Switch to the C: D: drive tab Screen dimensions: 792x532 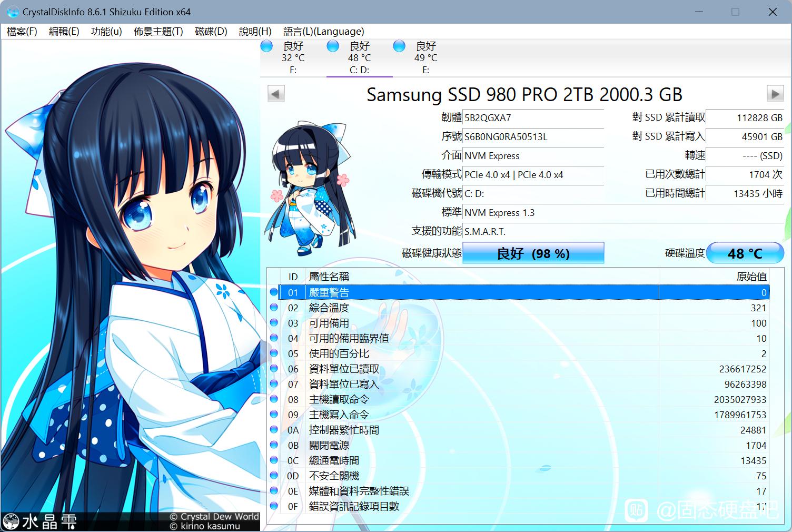[359, 58]
